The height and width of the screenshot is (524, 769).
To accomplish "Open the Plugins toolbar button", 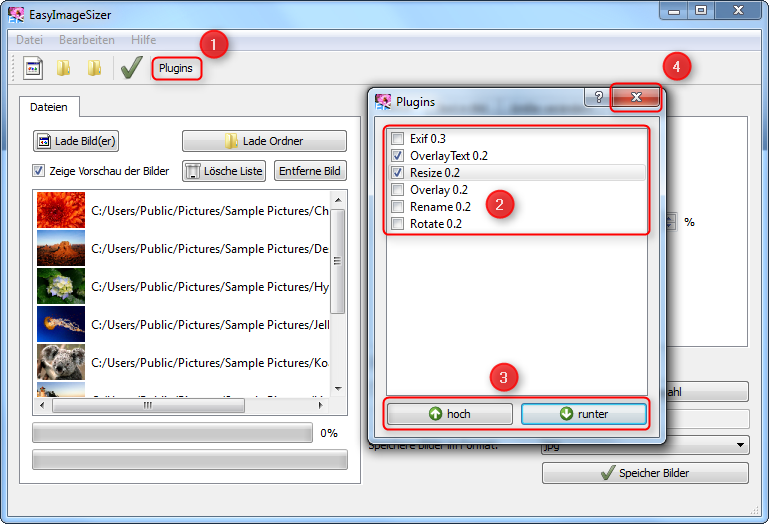I will pyautogui.click(x=176, y=68).
